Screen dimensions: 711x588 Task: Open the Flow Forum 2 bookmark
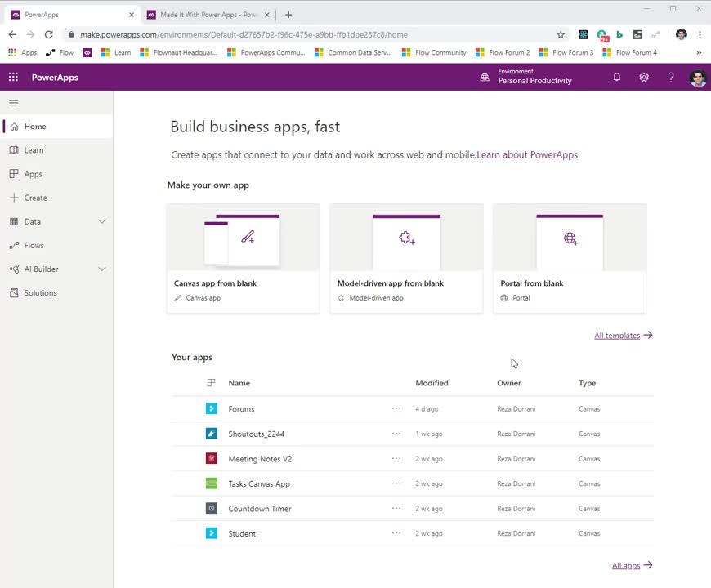pos(503,52)
